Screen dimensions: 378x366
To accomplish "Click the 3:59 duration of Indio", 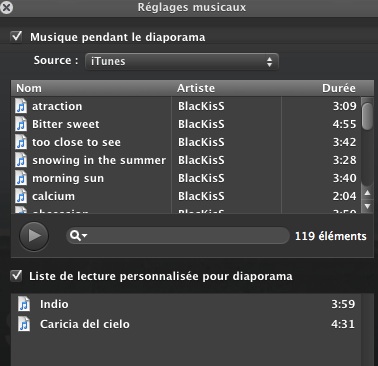I will coord(343,304).
